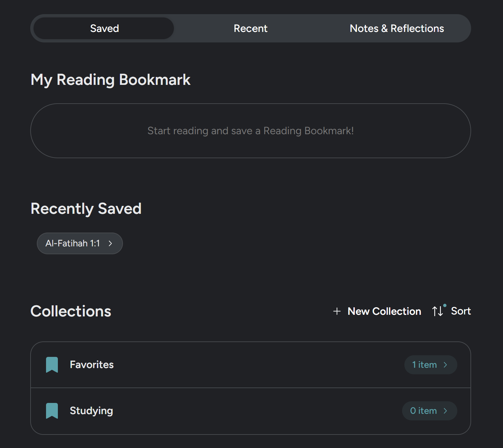The width and height of the screenshot is (503, 448).
Task: Click the plus icon for New Collection
Action: (x=337, y=311)
